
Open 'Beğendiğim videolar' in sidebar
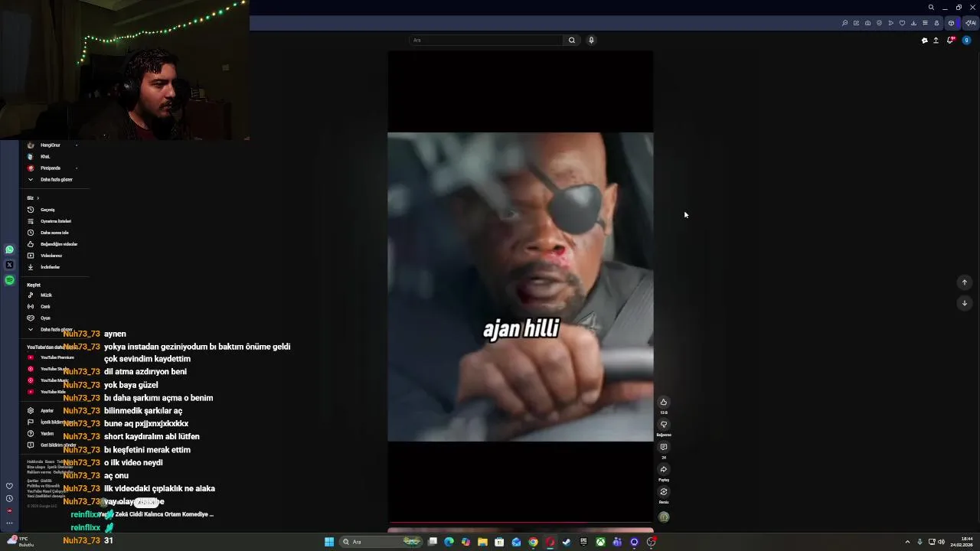tap(58, 244)
